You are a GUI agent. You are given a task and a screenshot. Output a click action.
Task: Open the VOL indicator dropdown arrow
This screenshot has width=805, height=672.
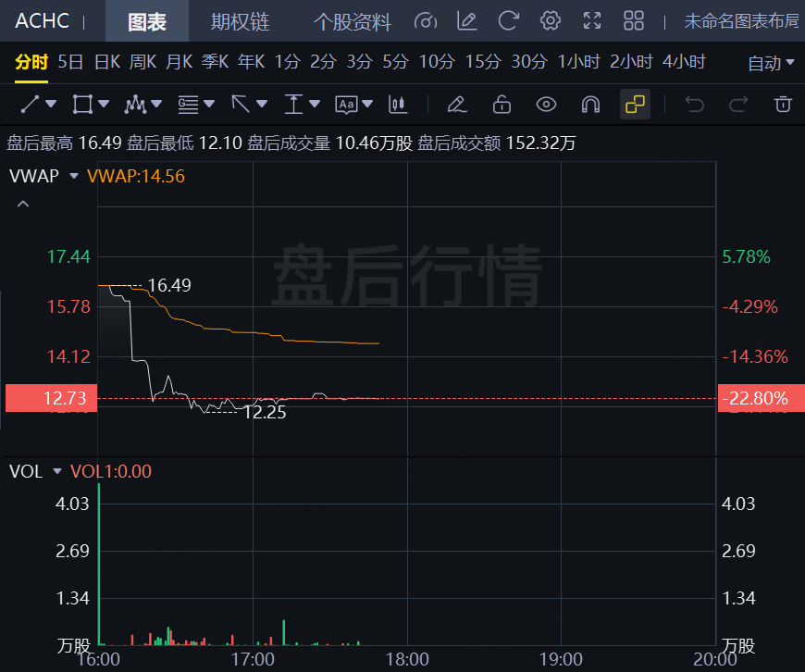coord(57,472)
